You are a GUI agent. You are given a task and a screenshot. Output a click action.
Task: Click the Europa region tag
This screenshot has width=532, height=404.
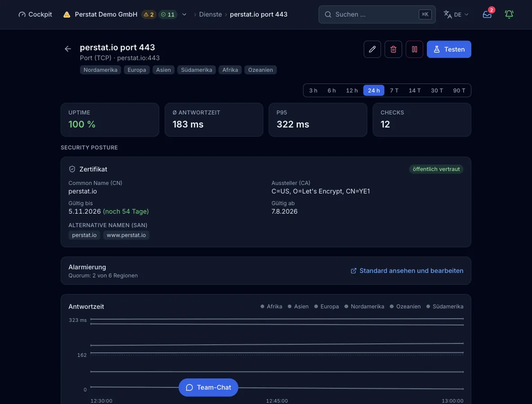(x=137, y=70)
